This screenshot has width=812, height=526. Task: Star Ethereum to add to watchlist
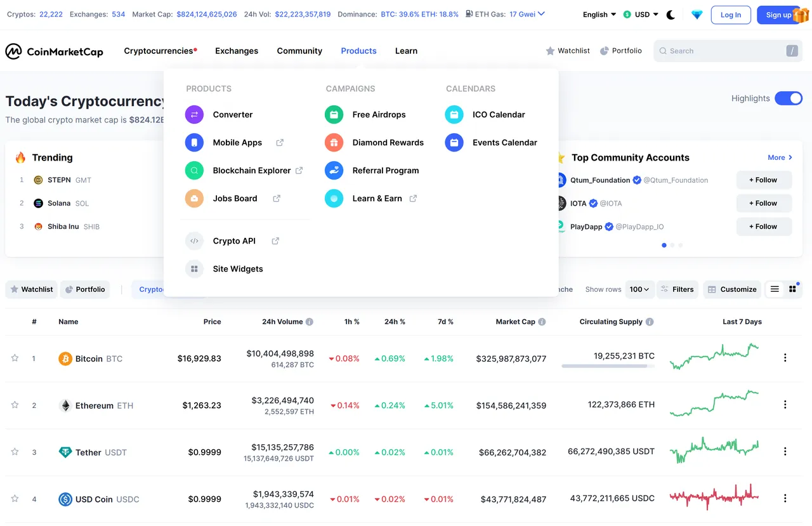[15, 405]
